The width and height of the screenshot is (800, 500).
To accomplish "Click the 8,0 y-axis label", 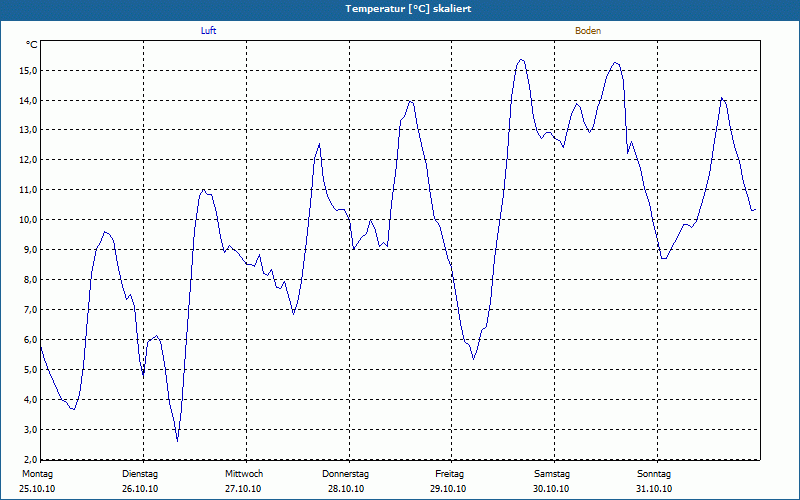I will pos(30,280).
